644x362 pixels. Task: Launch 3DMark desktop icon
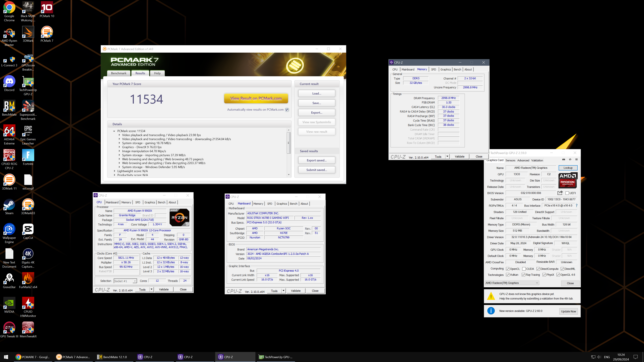[28, 34]
